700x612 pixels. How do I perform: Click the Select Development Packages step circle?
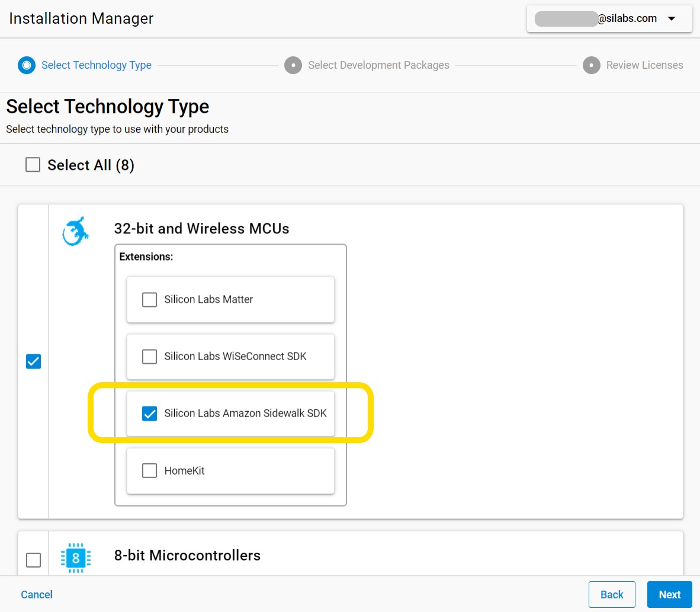coord(293,65)
